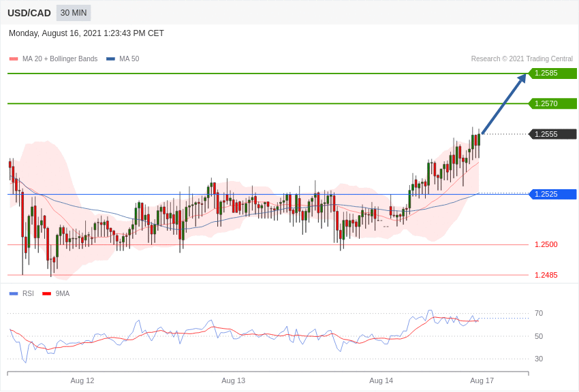Click the Research © 2021 Trading Central credit
The width and height of the screenshot is (579, 392).
tap(522, 59)
